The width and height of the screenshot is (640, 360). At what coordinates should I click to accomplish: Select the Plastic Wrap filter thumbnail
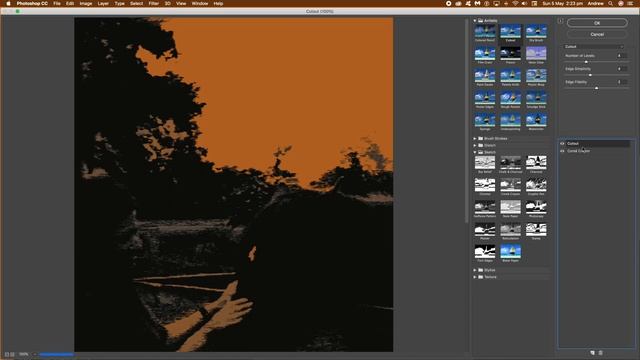point(536,76)
